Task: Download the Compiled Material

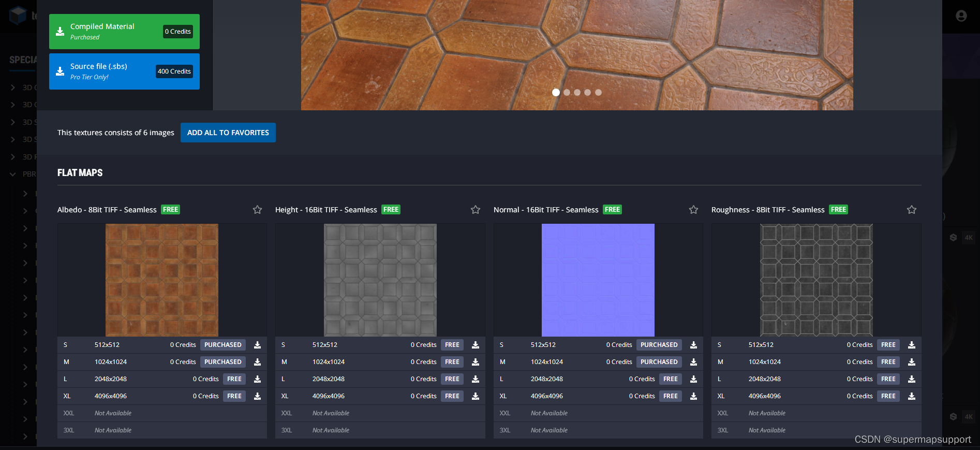Action: pos(124,32)
